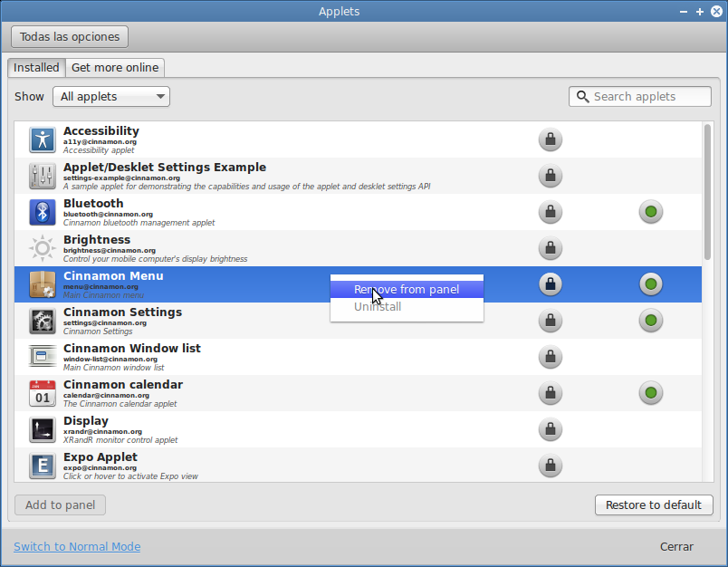Screen dimensions: 728x567
Task: Click the lock icon in the Cinnamon Settings row
Action: [x=551, y=321]
